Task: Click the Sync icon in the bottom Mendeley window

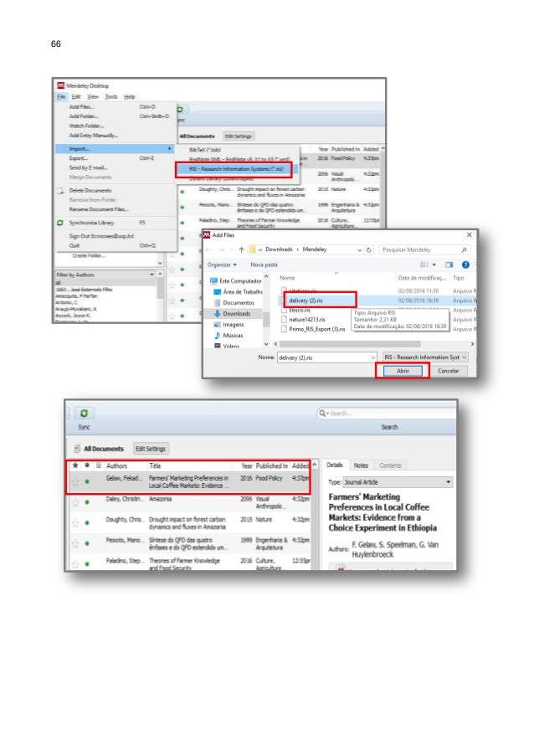Action: pyautogui.click(x=84, y=414)
